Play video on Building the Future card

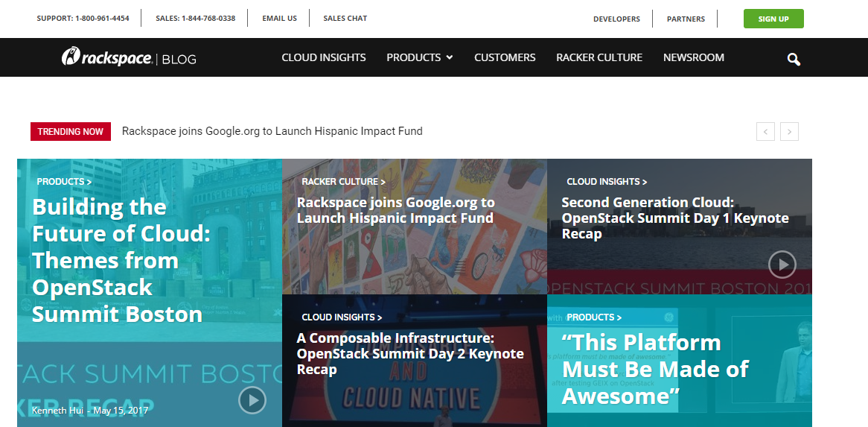(252, 399)
